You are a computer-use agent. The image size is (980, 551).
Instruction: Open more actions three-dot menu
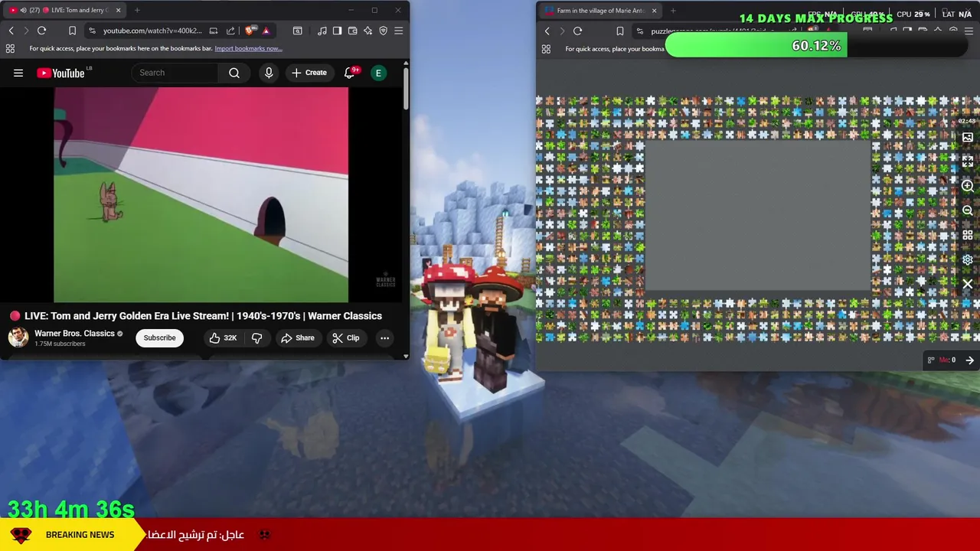[384, 337]
